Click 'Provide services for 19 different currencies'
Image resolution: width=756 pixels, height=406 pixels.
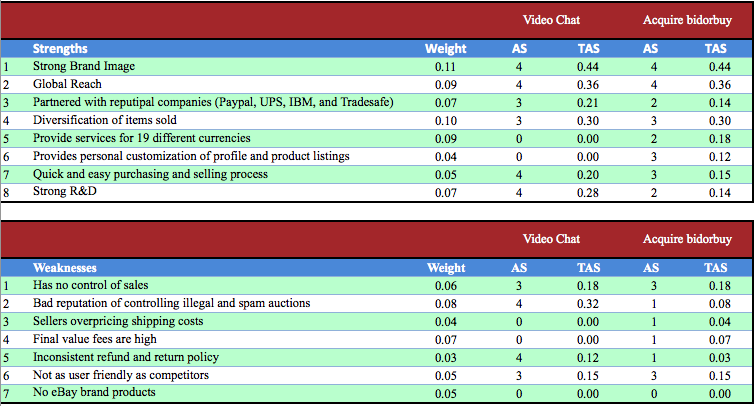(x=141, y=138)
